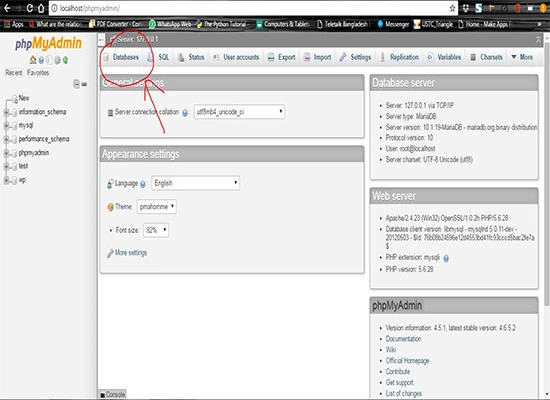The height and width of the screenshot is (400, 550).
Task: Click the Favorites tables button
Action: [x=38, y=73]
